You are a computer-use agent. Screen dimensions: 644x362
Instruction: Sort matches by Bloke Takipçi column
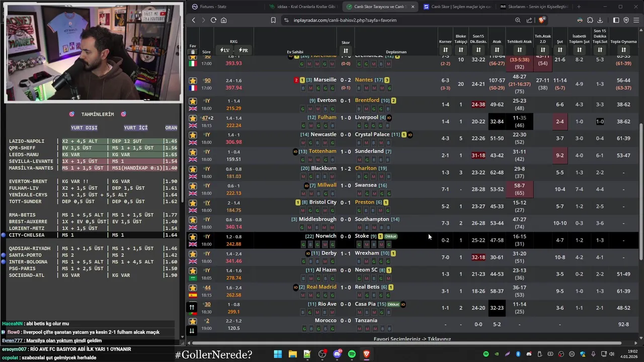click(x=461, y=50)
